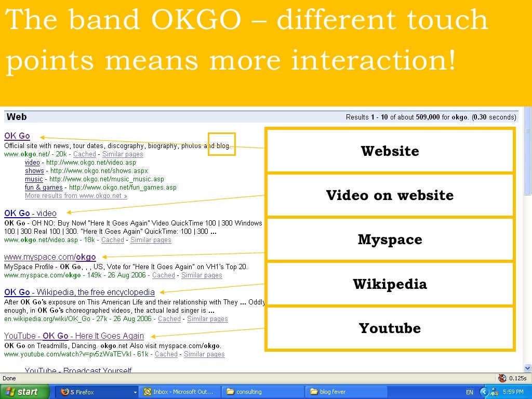Screen dimensions: 532x399
Task: Open OK Go - Wikipedia, the free encyclopedia
Action: 79,292
